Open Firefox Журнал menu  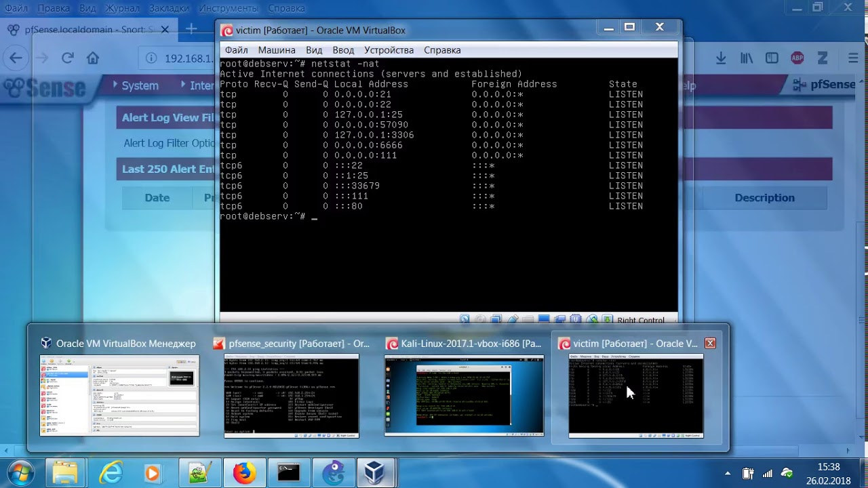(123, 9)
